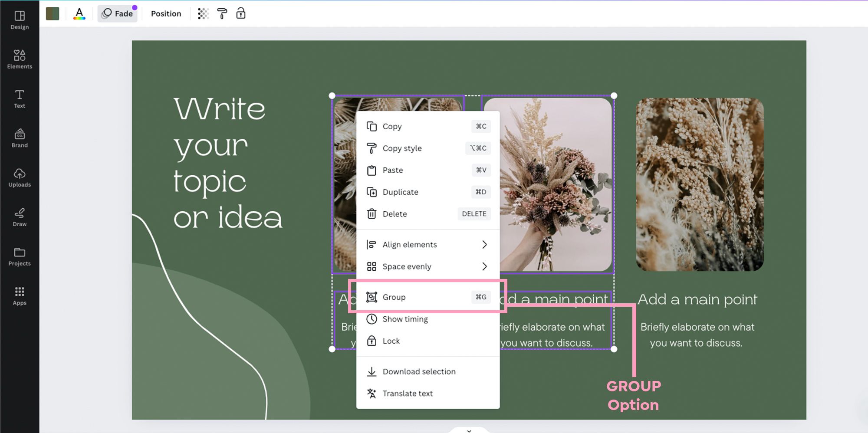Open the text color picker

79,14
